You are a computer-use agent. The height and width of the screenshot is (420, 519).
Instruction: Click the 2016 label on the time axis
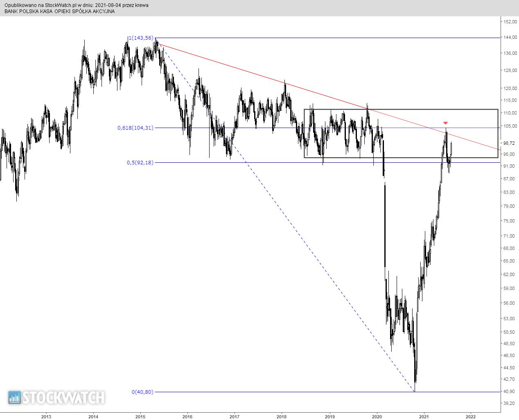[x=187, y=416]
